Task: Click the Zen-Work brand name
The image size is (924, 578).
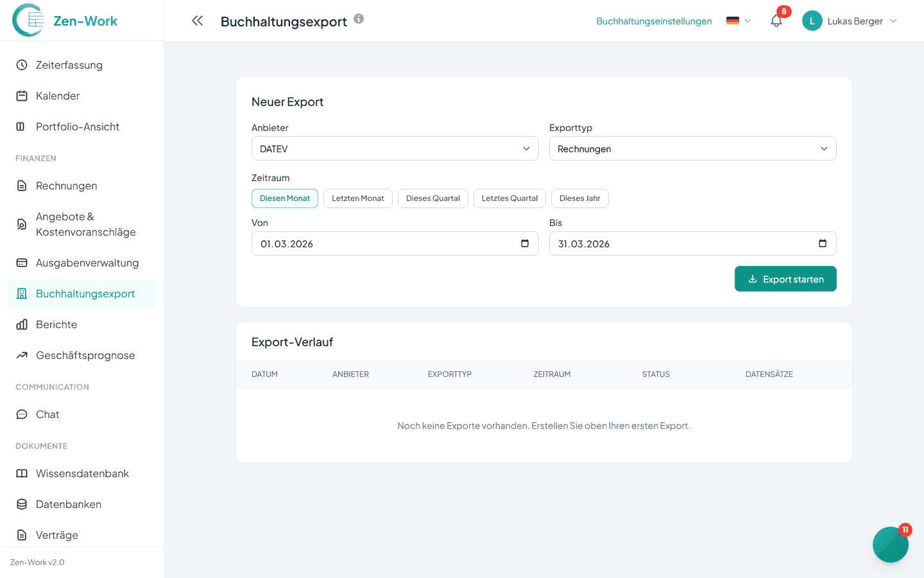Action: click(x=85, y=21)
